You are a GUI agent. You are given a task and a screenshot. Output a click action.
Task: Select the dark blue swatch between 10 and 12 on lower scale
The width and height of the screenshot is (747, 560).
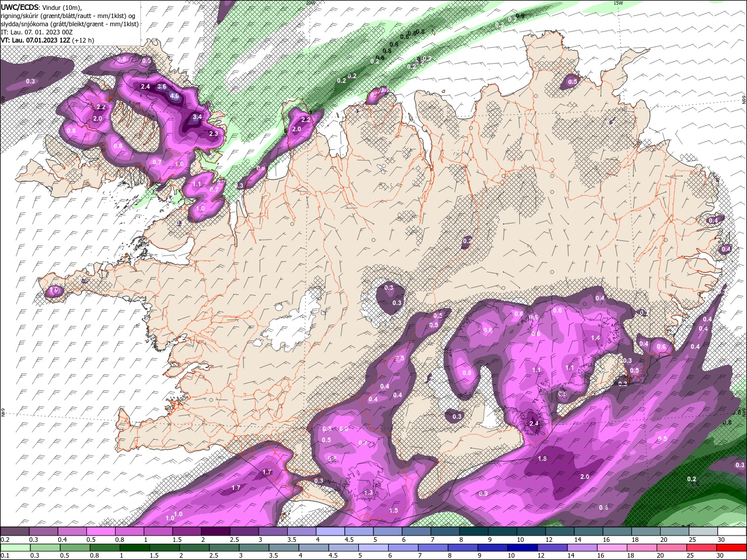tap(522, 548)
